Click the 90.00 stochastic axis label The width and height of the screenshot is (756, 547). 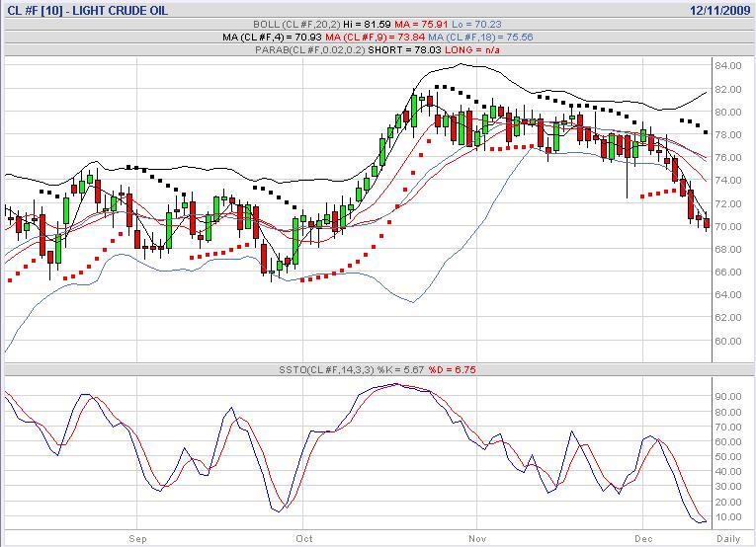(727, 396)
